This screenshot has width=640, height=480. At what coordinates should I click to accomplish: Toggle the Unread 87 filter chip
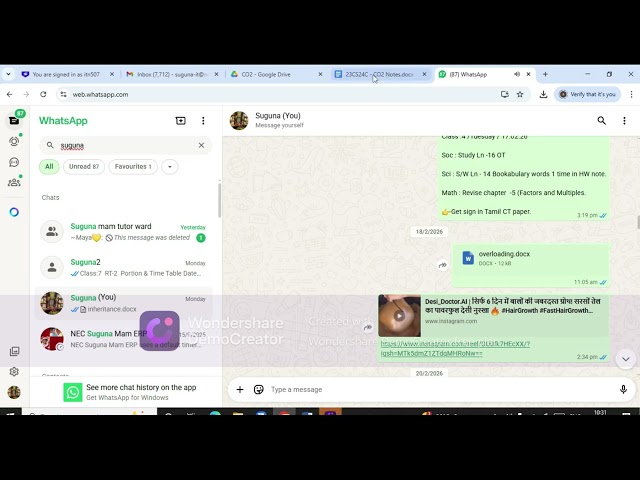point(84,167)
